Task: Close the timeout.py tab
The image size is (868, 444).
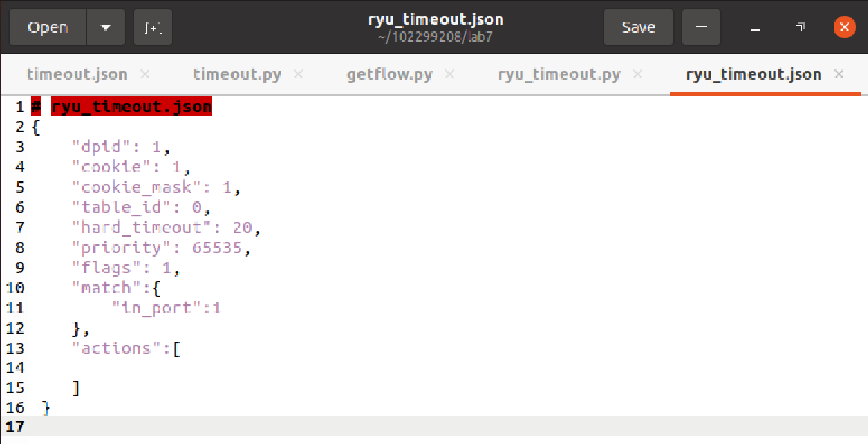Action: pyautogui.click(x=299, y=74)
